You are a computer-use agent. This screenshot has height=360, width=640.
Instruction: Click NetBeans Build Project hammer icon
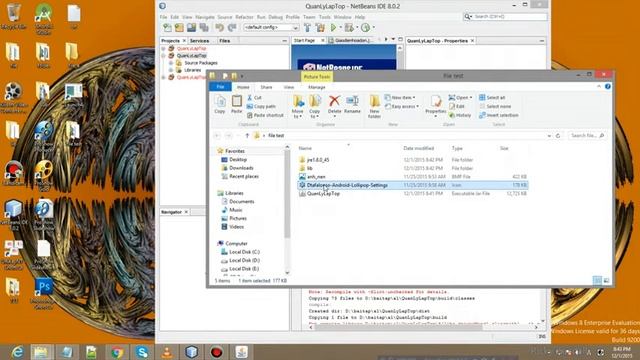pyautogui.click(x=307, y=28)
